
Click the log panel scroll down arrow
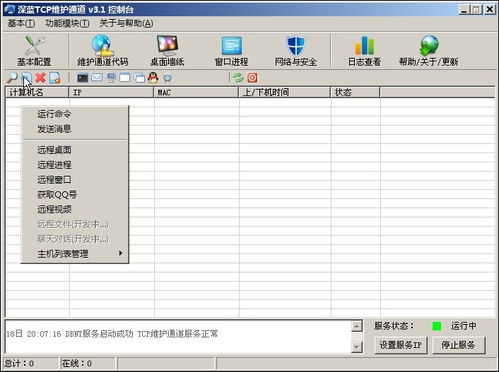pos(357,347)
